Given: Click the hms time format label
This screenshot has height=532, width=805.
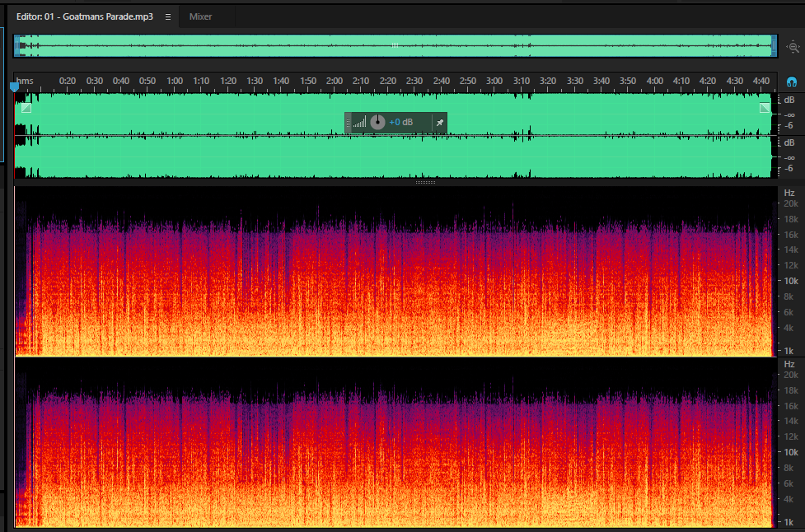Looking at the screenshot, I should (x=25, y=81).
